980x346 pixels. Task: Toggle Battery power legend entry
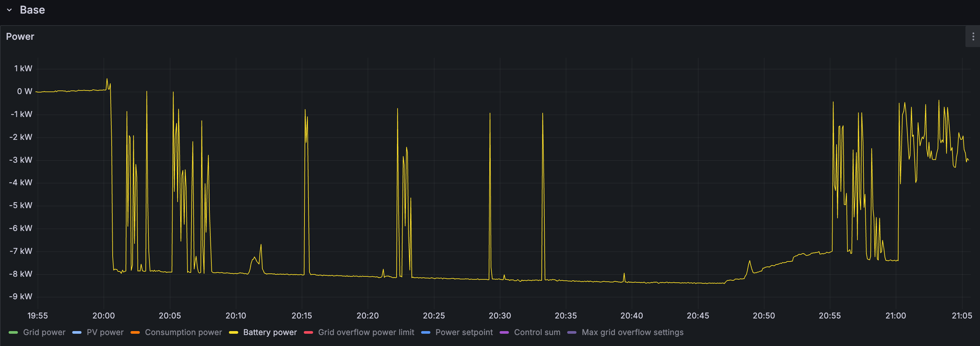[x=270, y=332]
